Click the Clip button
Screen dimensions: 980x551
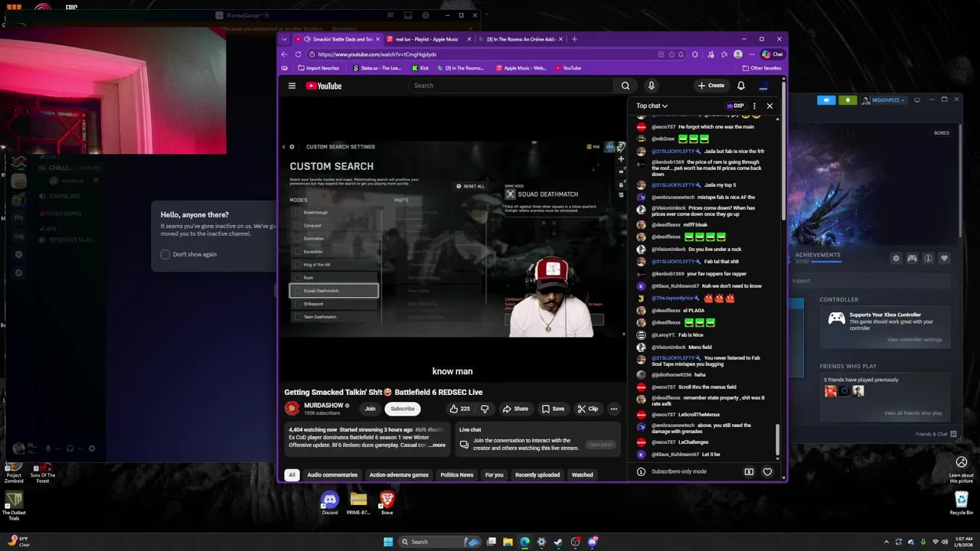click(588, 409)
